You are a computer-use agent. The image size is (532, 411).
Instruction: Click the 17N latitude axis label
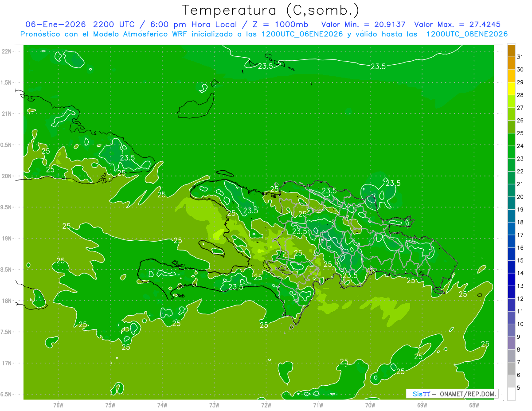7,363
